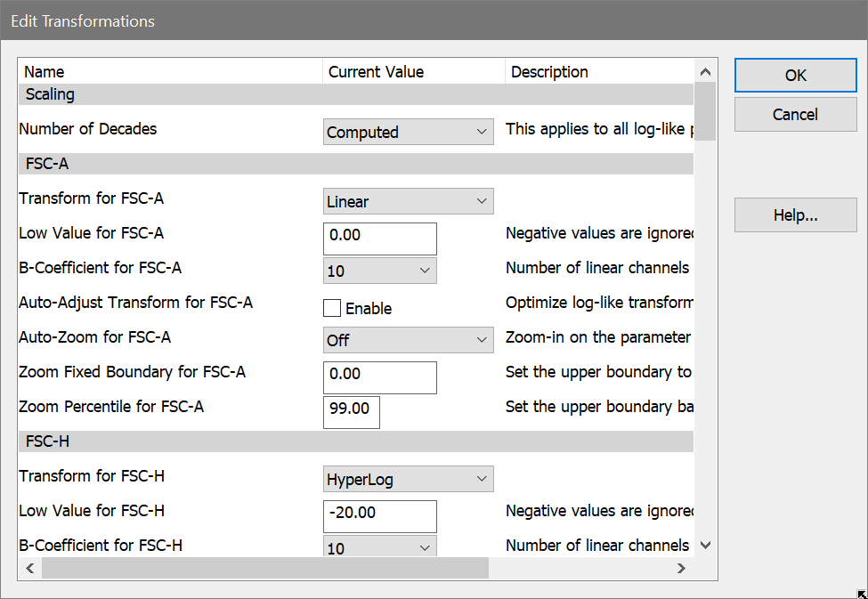The image size is (868, 599).
Task: Click the horizontal scrollbar right arrow
Action: coord(681,568)
